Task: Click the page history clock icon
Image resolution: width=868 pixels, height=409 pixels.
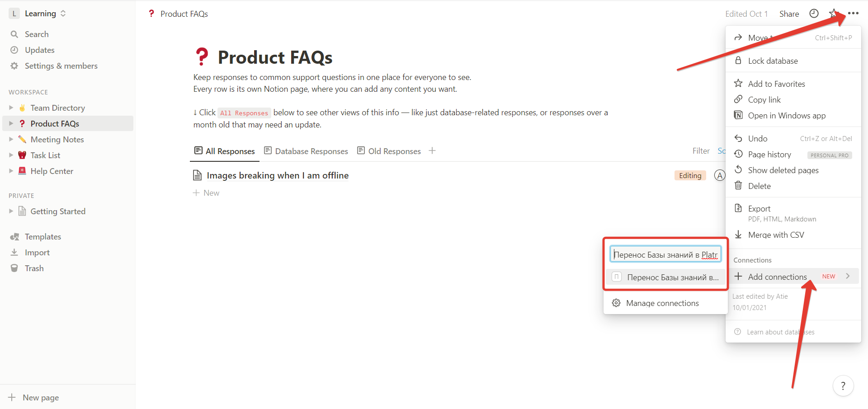Action: (x=814, y=14)
